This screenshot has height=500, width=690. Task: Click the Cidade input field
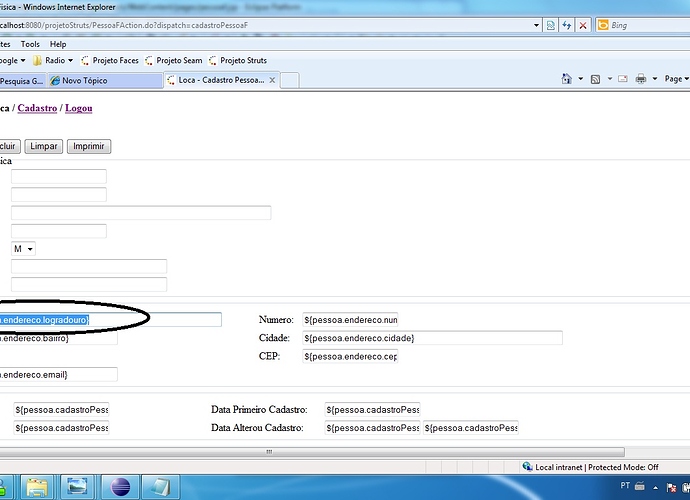pyautogui.click(x=433, y=338)
